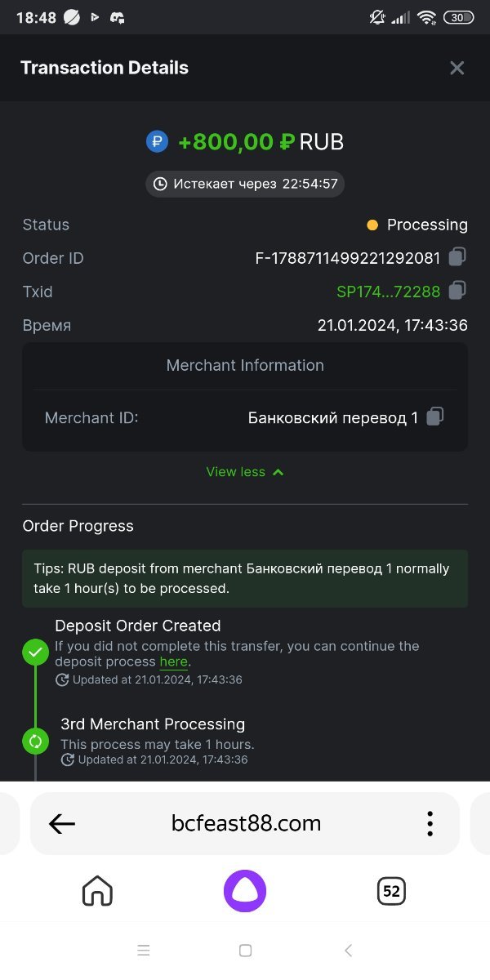This screenshot has height=980, width=490.
Task: Go to the browser home page
Action: pyautogui.click(x=97, y=891)
